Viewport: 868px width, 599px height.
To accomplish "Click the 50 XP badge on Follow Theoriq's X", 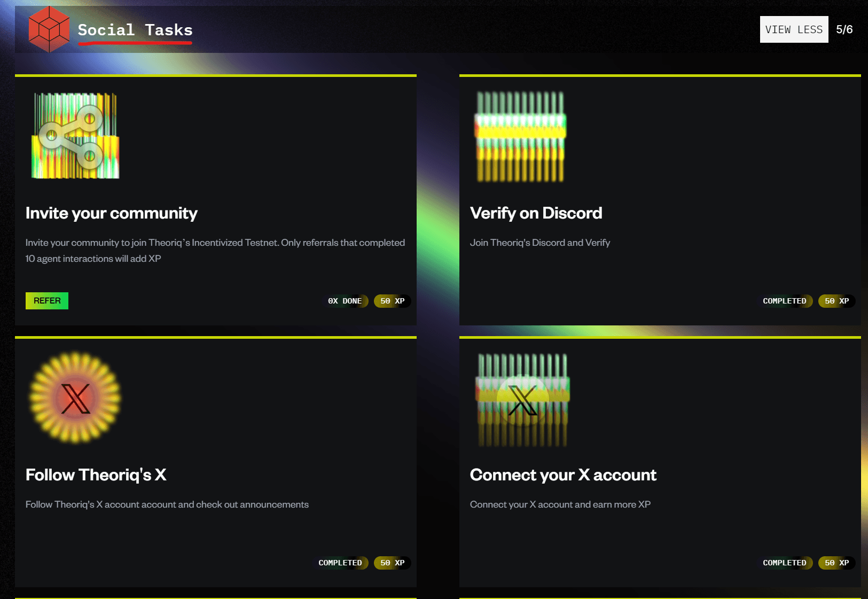I will click(x=393, y=563).
